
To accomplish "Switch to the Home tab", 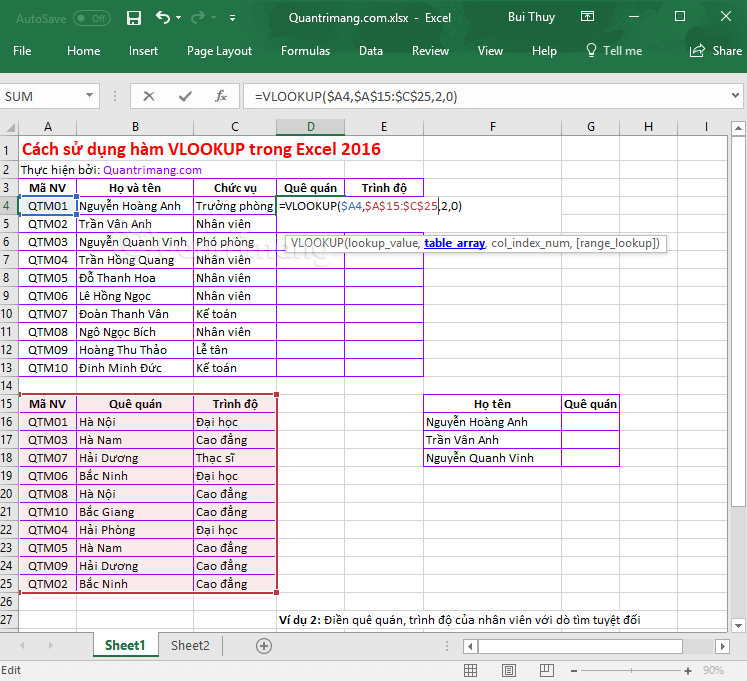I will coord(83,51).
